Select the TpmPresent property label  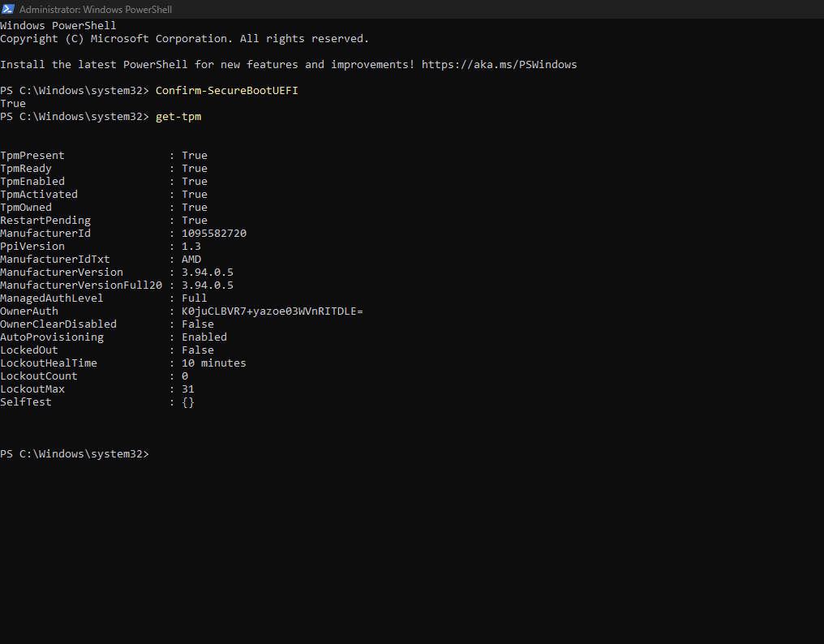point(32,156)
